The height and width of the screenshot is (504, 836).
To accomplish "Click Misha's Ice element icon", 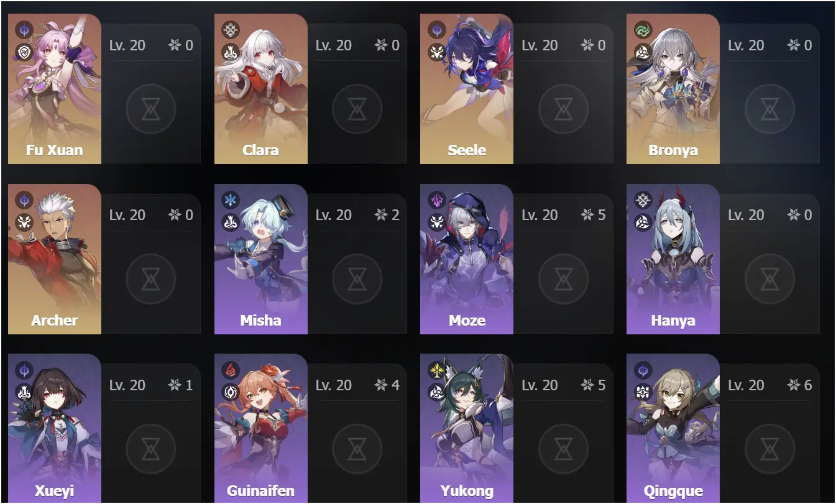I will tap(231, 199).
